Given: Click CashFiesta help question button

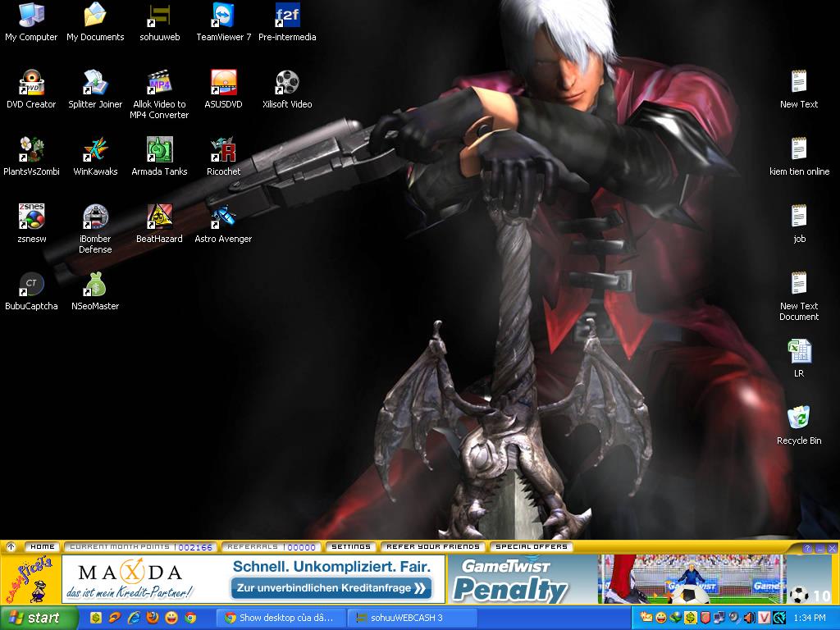Looking at the screenshot, I should 808,548.
